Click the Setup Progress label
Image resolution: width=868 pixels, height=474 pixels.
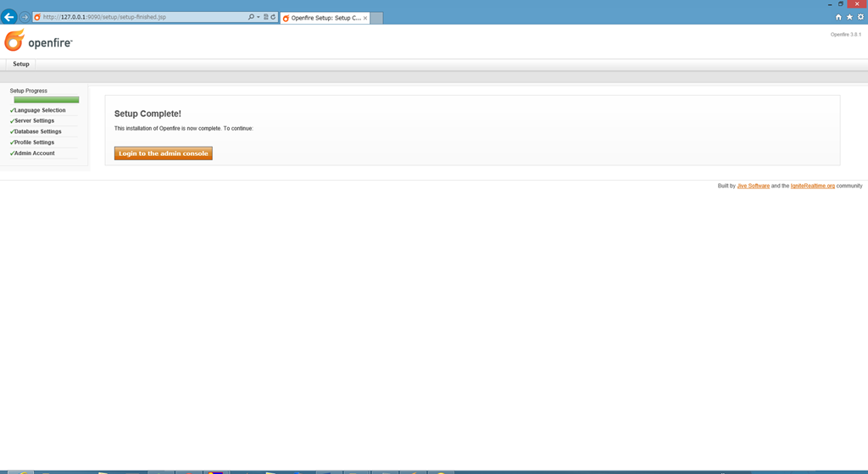click(28, 91)
